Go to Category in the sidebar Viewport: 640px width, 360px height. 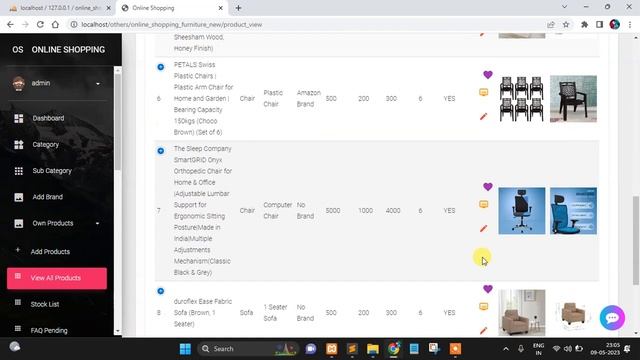point(45,144)
